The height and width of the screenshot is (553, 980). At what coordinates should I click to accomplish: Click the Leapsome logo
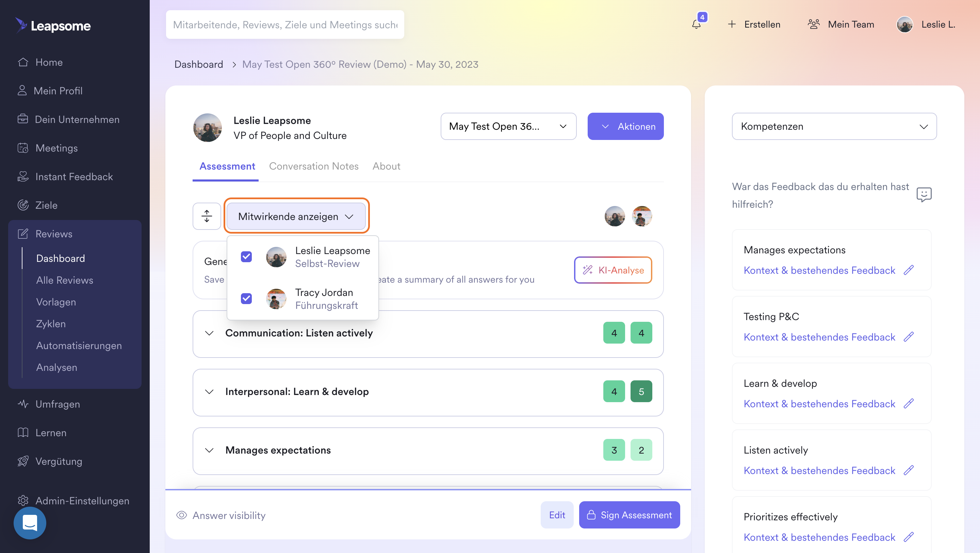pyautogui.click(x=53, y=26)
